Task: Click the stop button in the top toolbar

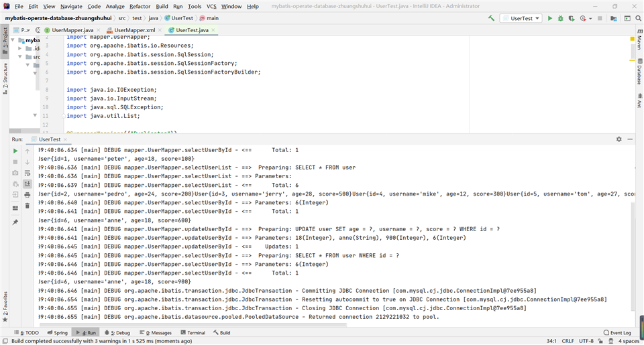Action: click(600, 18)
